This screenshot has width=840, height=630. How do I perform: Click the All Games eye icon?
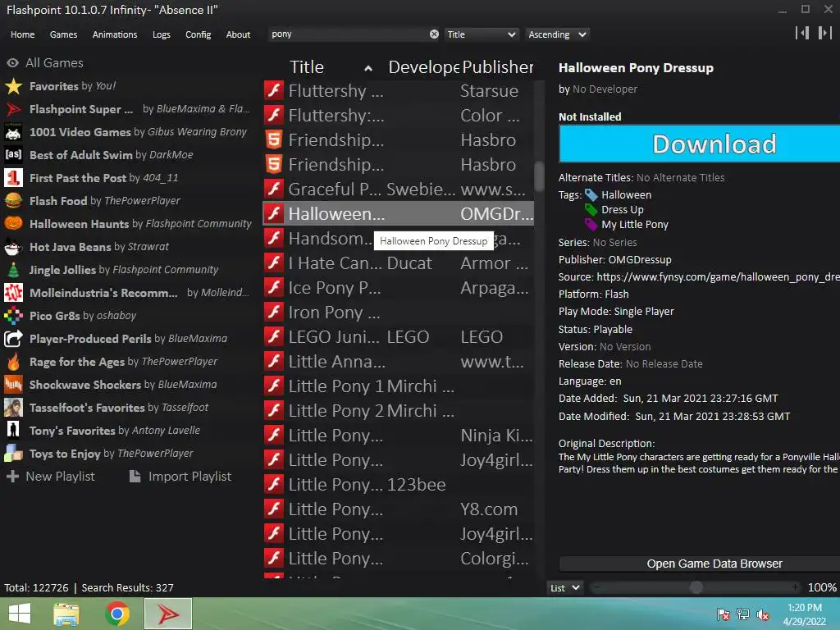pos(13,62)
